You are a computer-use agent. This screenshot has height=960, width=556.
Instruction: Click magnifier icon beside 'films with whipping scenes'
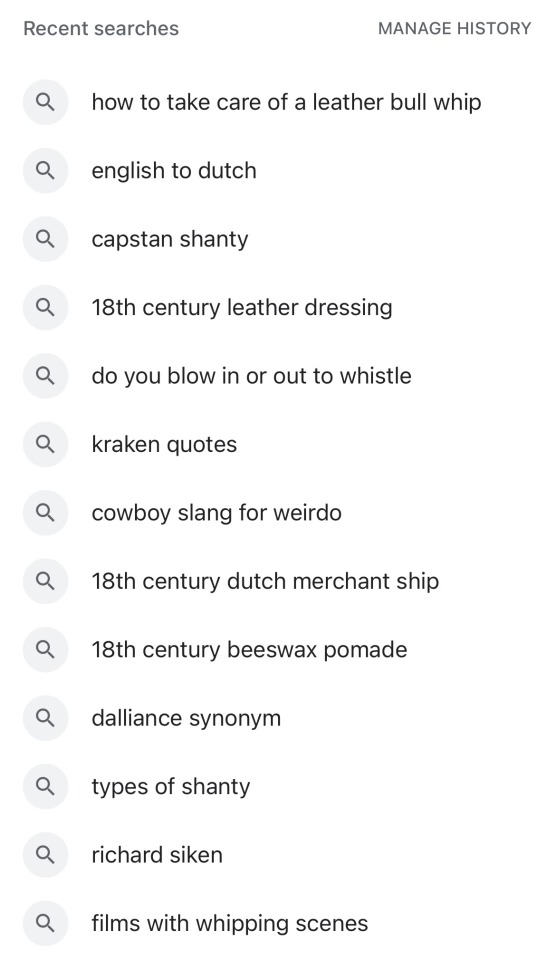[45, 924]
